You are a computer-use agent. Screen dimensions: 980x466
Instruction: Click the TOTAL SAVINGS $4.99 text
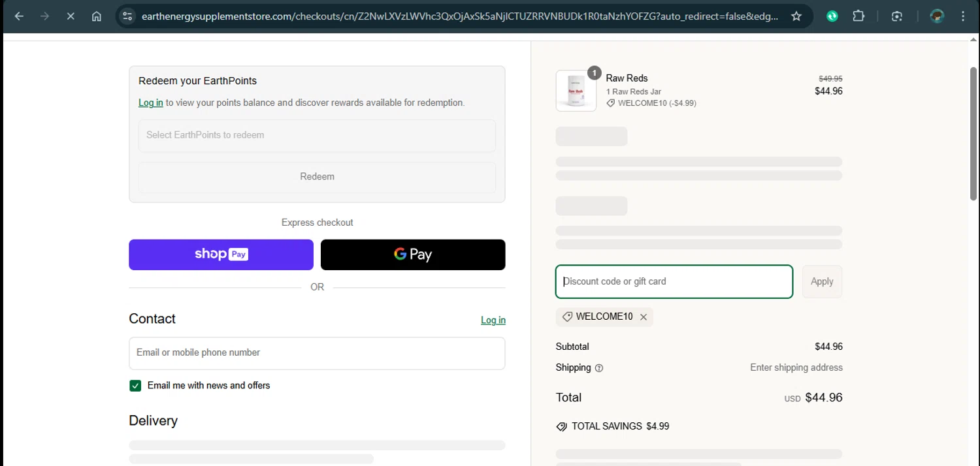coord(620,427)
